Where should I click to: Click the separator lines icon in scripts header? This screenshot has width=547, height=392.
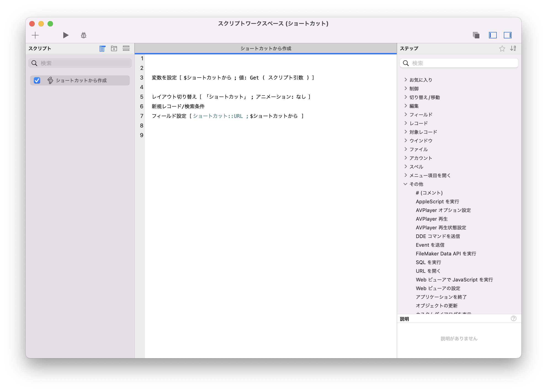pyautogui.click(x=126, y=48)
